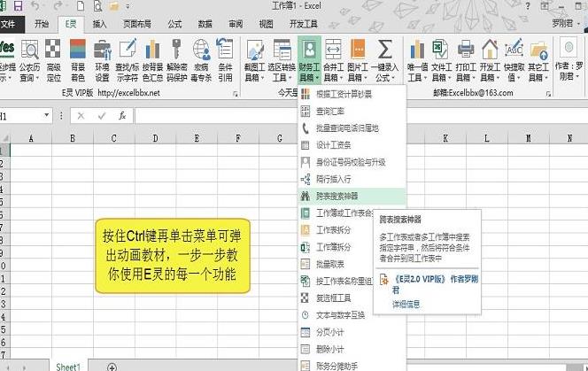The image size is (588, 371).
Task: Open the 打印工具箱 print toolbox
Action: 466,60
